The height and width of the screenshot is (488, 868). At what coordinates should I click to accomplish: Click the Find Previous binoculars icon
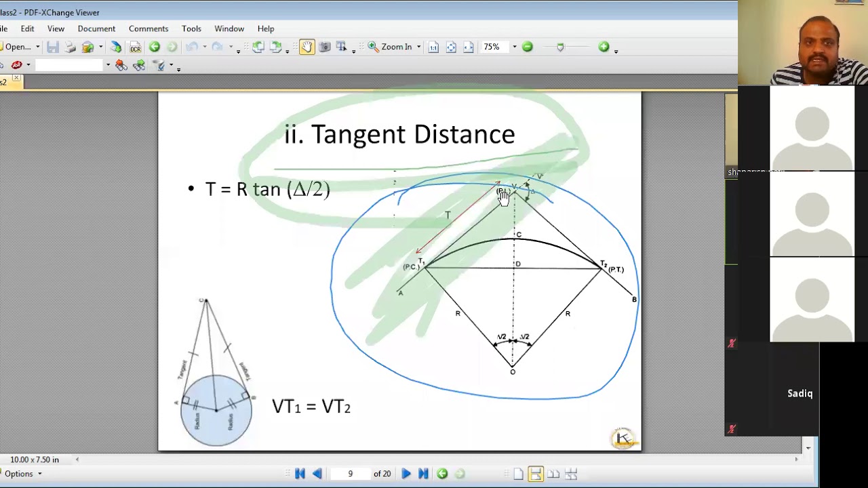tap(121, 65)
